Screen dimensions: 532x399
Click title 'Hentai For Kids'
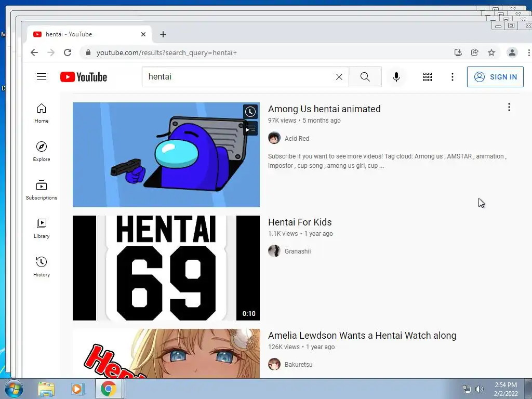(x=300, y=222)
